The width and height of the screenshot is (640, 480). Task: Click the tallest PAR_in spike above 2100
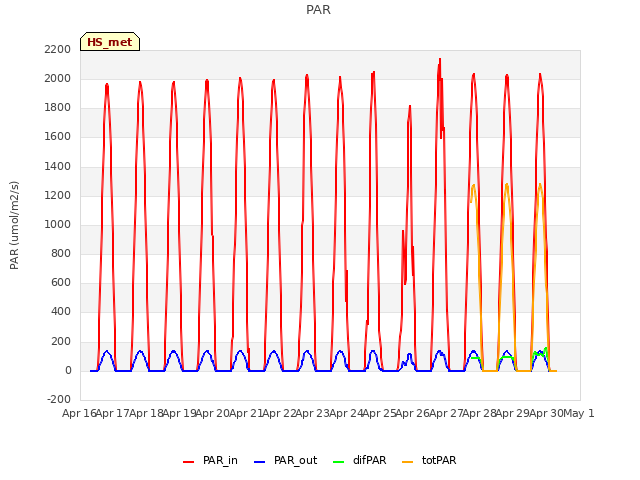pyautogui.click(x=440, y=60)
